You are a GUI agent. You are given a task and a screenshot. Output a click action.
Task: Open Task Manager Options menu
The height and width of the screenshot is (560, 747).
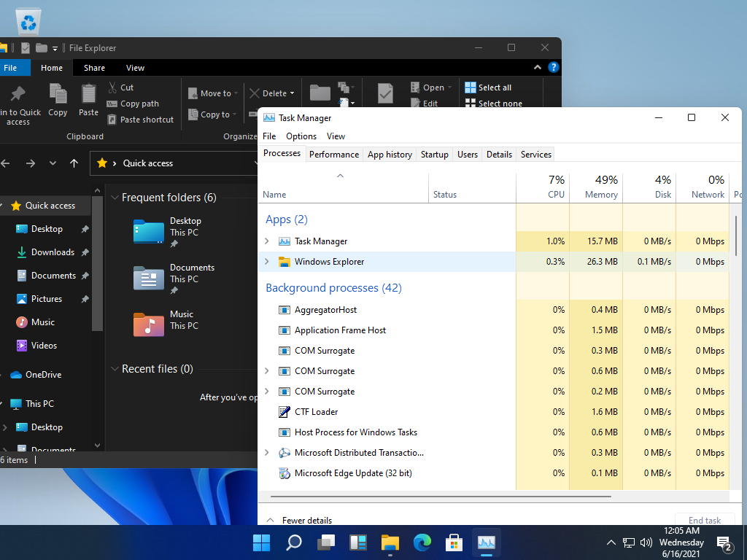(301, 136)
